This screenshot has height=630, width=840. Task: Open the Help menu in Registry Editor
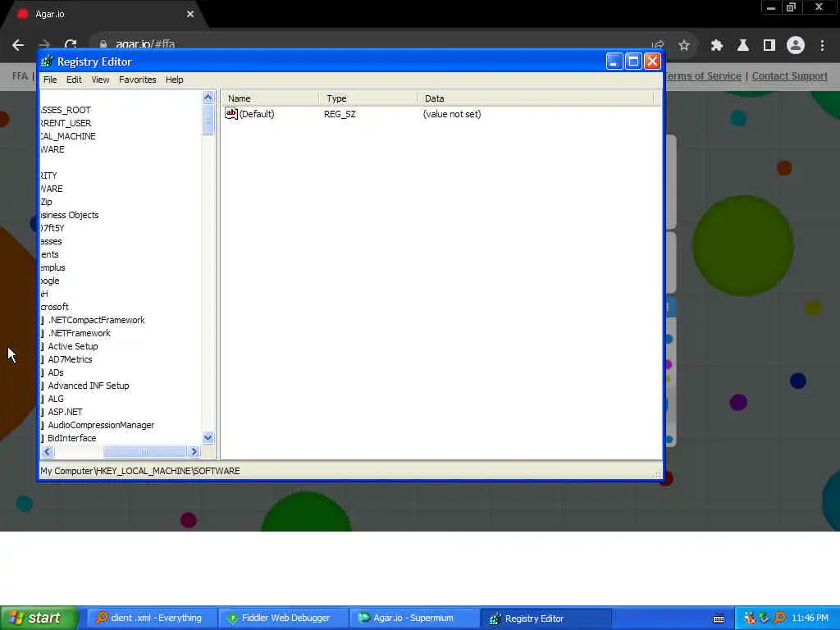coord(174,80)
